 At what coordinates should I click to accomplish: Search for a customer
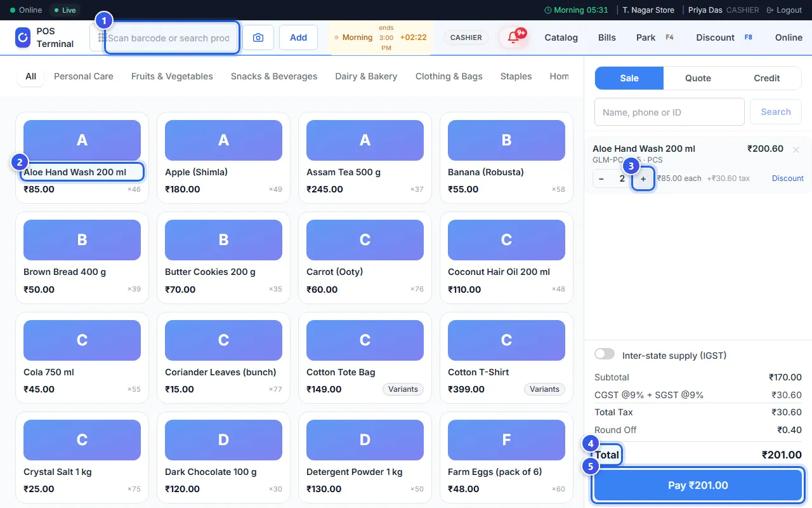[775, 112]
